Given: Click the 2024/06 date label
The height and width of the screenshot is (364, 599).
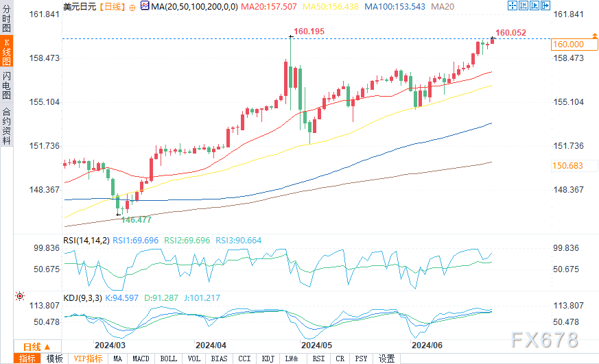Looking at the screenshot, I should click(427, 345).
